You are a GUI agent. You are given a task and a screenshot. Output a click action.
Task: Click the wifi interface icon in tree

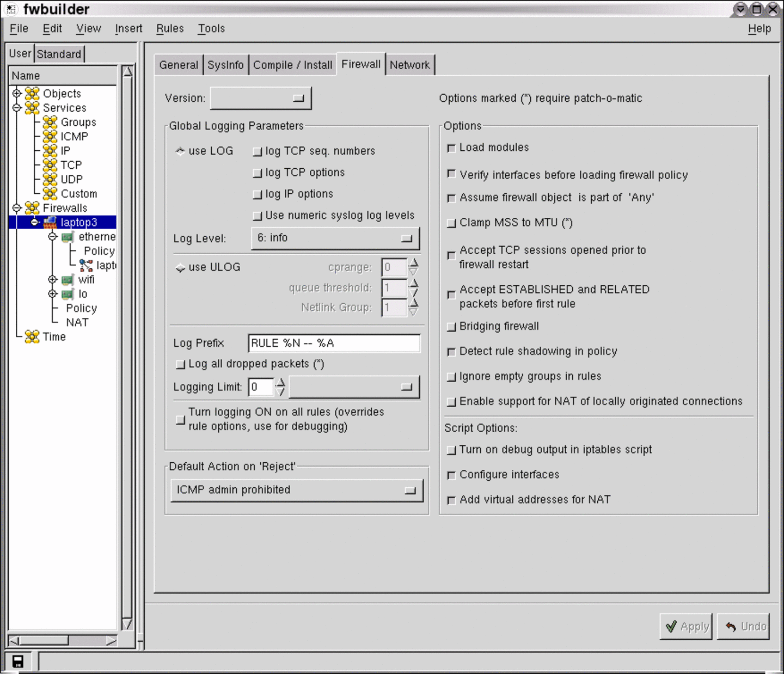click(68, 280)
